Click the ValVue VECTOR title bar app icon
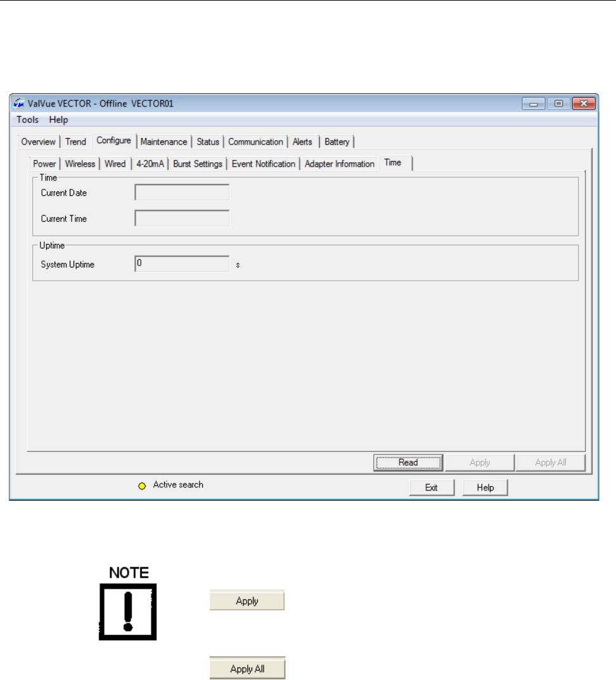Image resolution: width=616 pixels, height=680 pixels. click(x=19, y=104)
